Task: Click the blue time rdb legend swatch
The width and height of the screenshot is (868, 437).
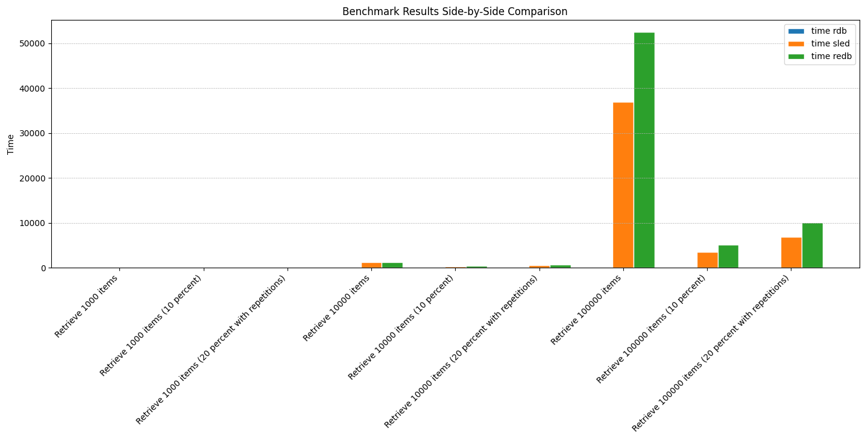Action: point(796,31)
